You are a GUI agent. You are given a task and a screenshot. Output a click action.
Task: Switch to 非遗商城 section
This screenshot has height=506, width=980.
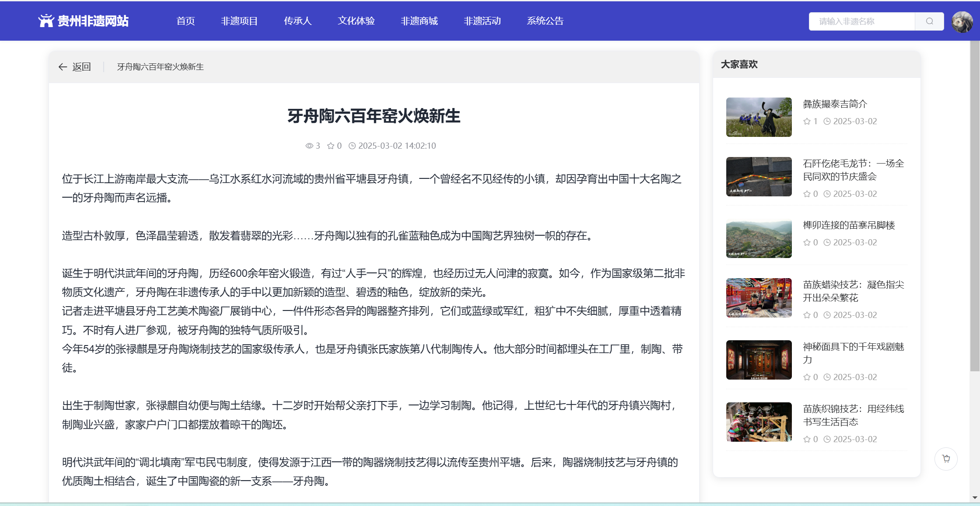click(x=419, y=21)
